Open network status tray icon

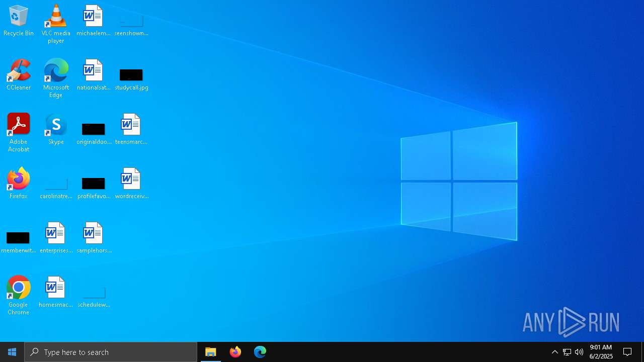pyautogui.click(x=567, y=352)
